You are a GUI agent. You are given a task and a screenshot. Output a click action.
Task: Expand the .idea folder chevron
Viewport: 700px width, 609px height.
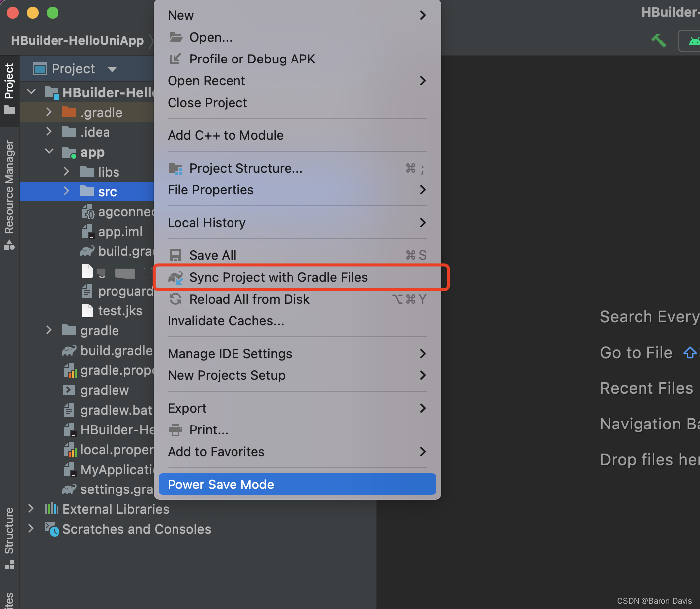click(x=49, y=132)
